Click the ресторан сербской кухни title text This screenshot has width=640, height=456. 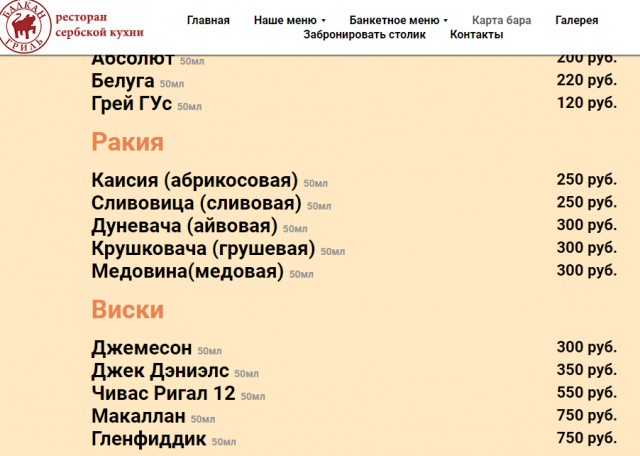(99, 25)
